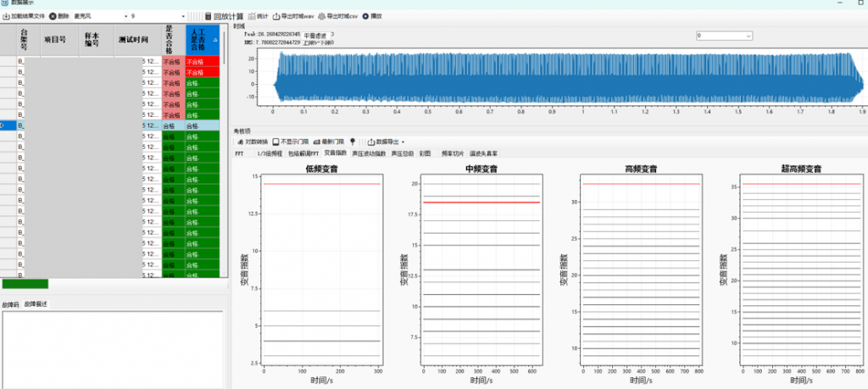
Task: Select the 故障码 tab
Action: [x=10, y=303]
